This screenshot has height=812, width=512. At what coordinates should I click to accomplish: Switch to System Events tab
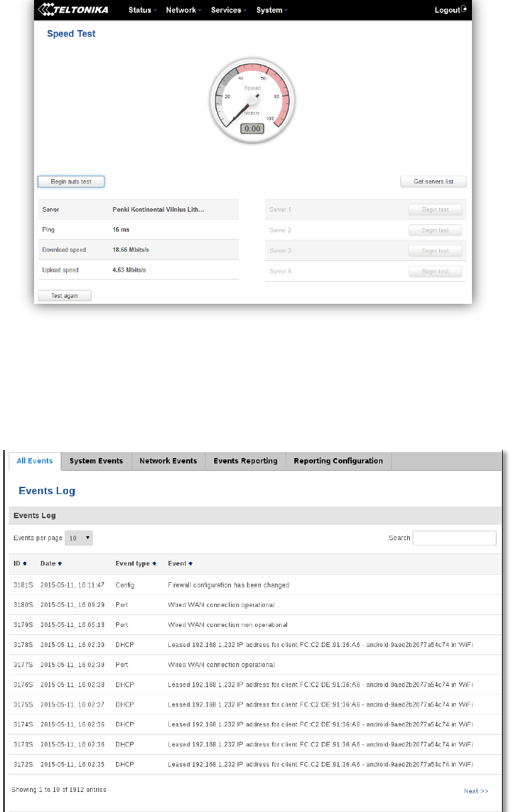96,461
